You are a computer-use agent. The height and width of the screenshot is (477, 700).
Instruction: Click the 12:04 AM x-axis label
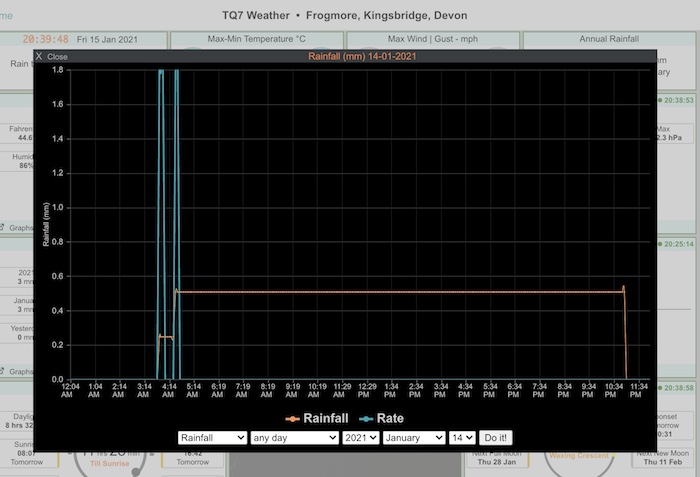pyautogui.click(x=70, y=390)
